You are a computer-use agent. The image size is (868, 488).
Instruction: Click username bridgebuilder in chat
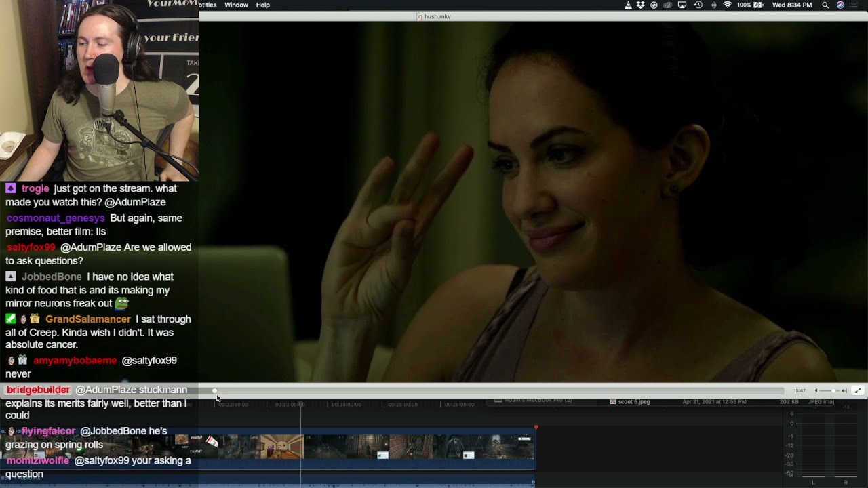click(39, 390)
